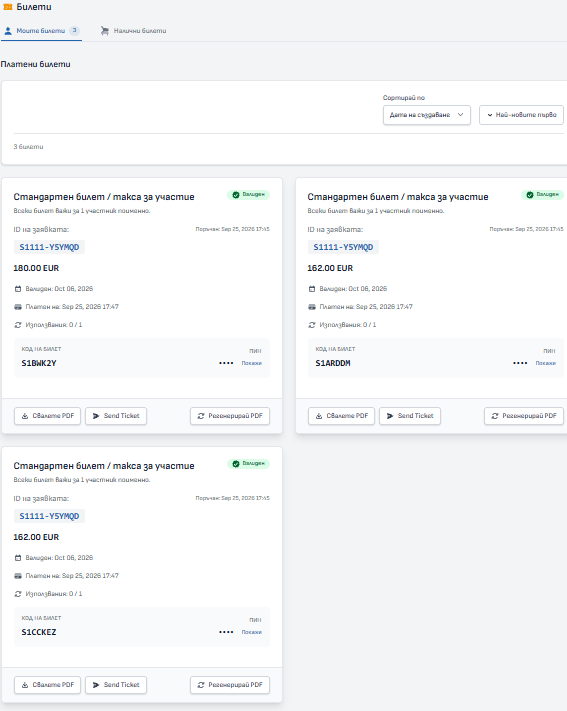
Task: Click the payment card icon on ticket S1ARDDM
Action: click(312, 307)
